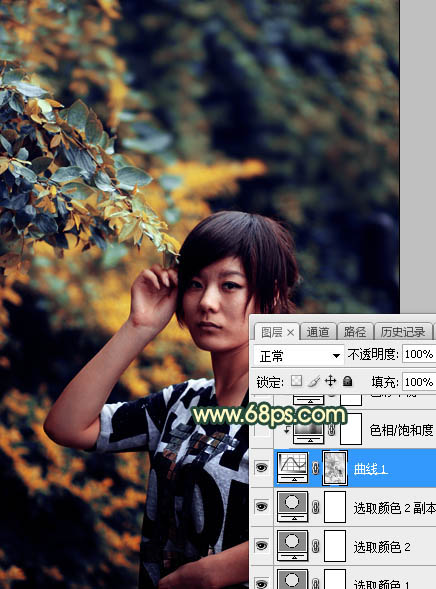Select the 选取颜色 2 副本 layer name
Viewport: 436px width, 589px height.
(x=394, y=508)
